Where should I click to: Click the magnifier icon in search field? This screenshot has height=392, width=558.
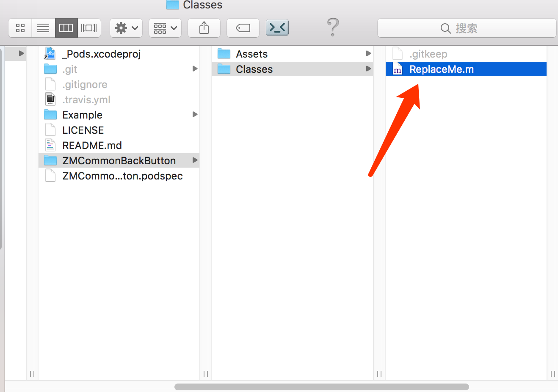[x=445, y=28]
